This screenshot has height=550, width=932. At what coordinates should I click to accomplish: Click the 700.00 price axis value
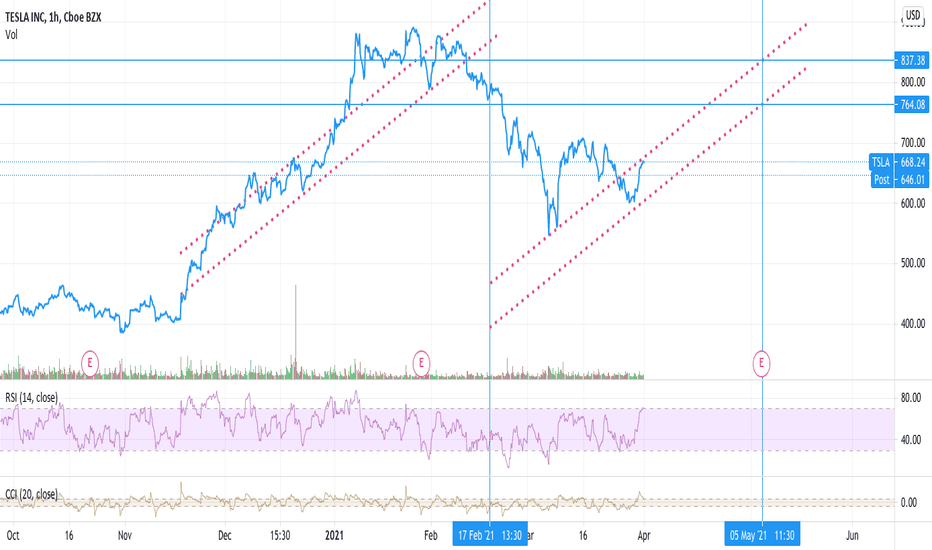[x=912, y=143]
